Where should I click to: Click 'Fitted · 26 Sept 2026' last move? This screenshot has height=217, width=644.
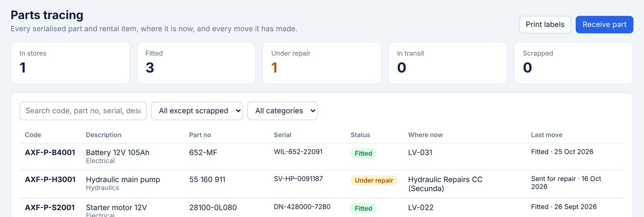[x=563, y=207]
